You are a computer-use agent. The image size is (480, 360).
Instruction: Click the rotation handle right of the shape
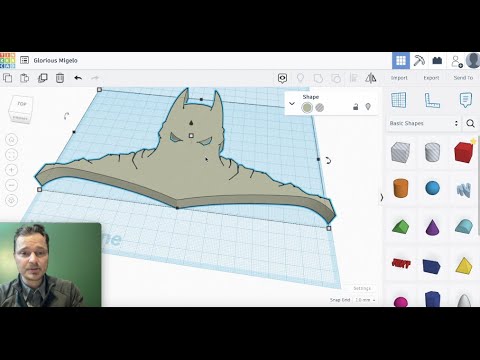click(328, 161)
